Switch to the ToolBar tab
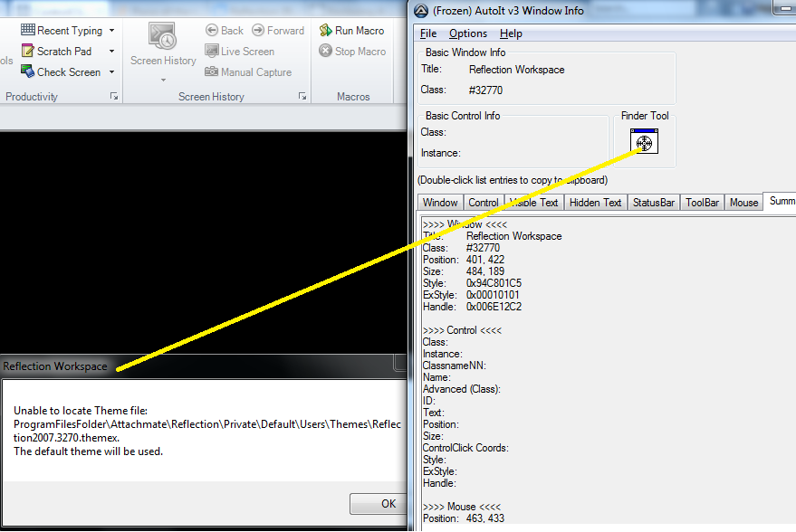 pyautogui.click(x=702, y=203)
